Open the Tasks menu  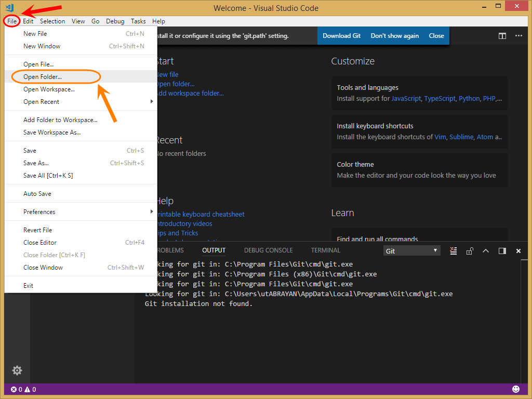coord(138,21)
